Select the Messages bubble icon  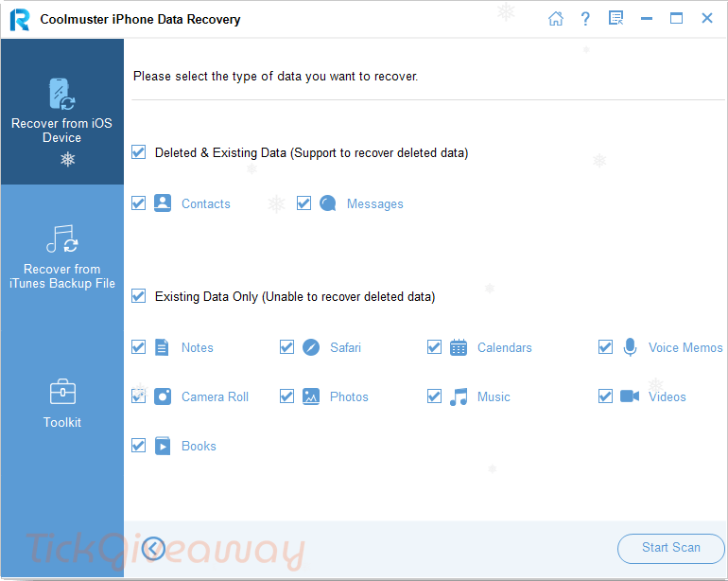328,203
